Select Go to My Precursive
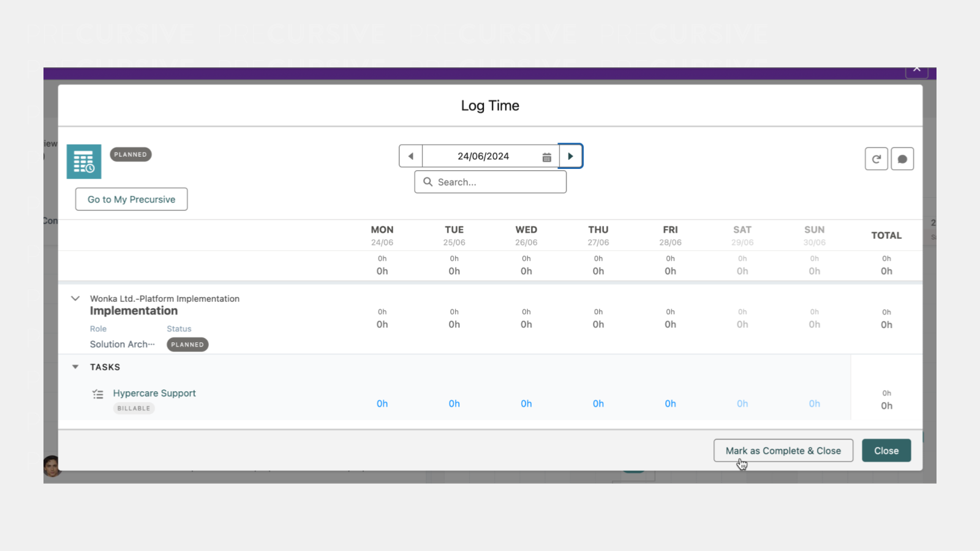The height and width of the screenshot is (551, 980). pos(130,199)
